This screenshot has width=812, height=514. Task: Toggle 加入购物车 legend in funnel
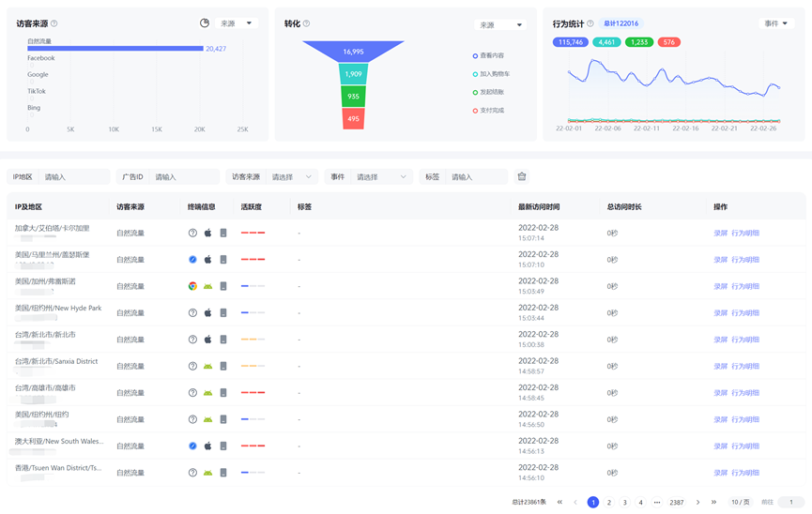pyautogui.click(x=491, y=74)
